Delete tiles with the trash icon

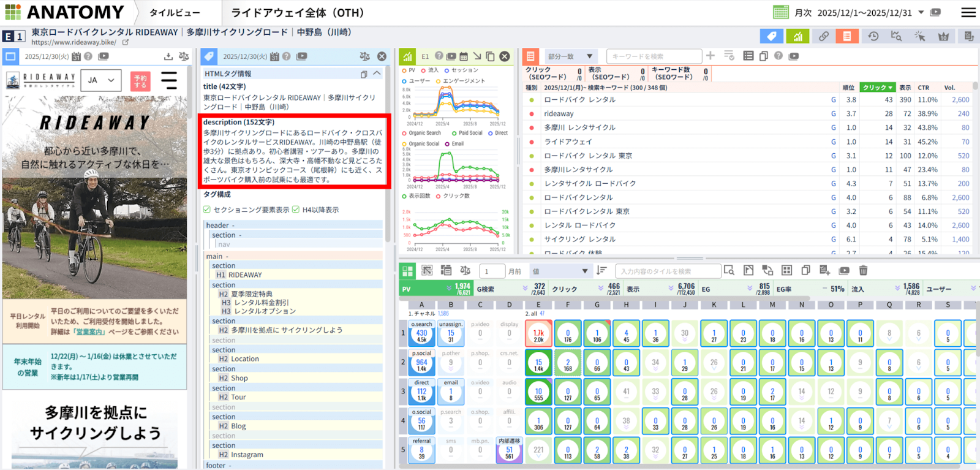(x=863, y=270)
